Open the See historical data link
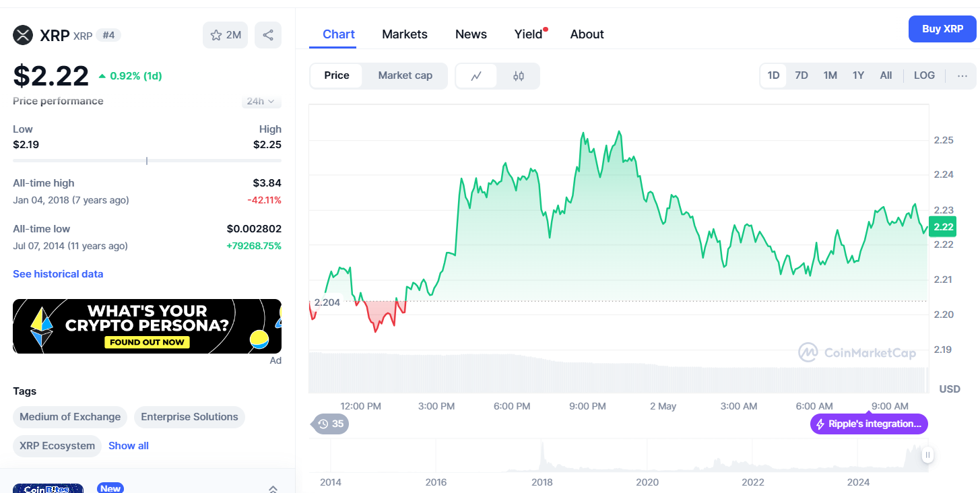 58,274
